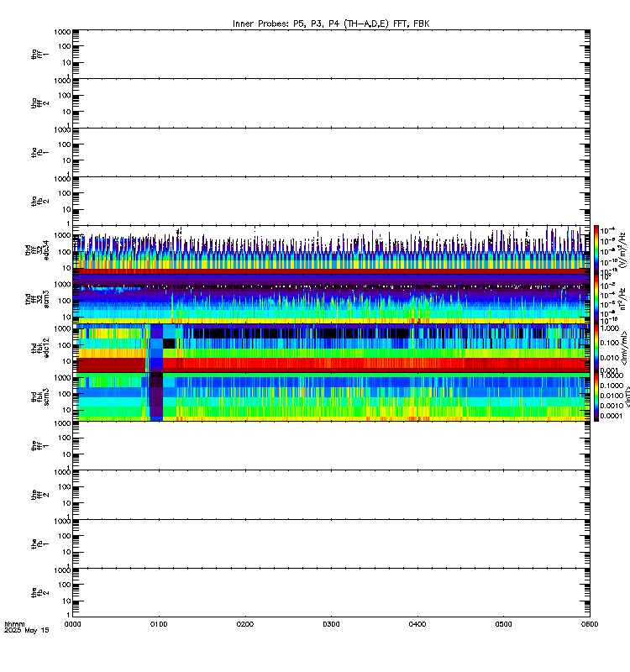Screen dimensions: 630x672
Task: Click the thd fbk scm3 spectrogram plot
Action: tap(331, 396)
